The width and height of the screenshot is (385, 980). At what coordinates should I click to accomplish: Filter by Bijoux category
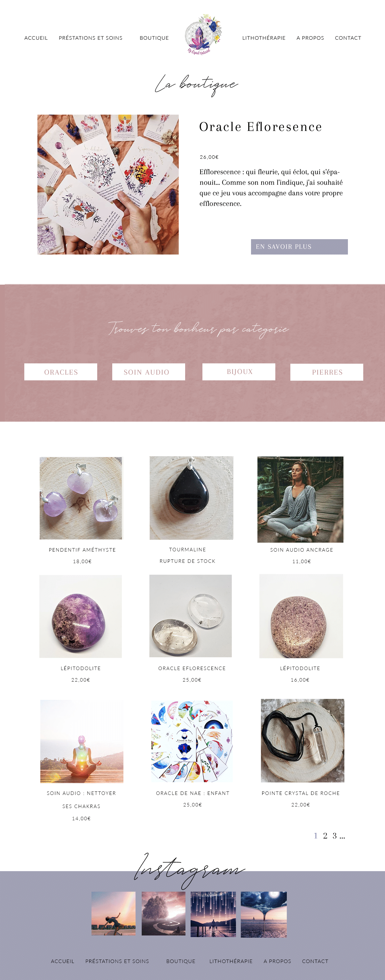coord(239,372)
